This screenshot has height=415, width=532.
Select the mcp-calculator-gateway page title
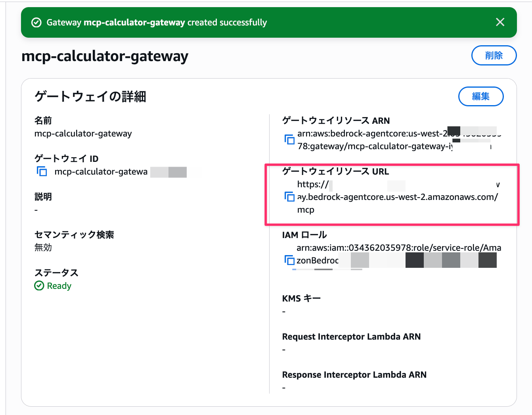click(105, 56)
